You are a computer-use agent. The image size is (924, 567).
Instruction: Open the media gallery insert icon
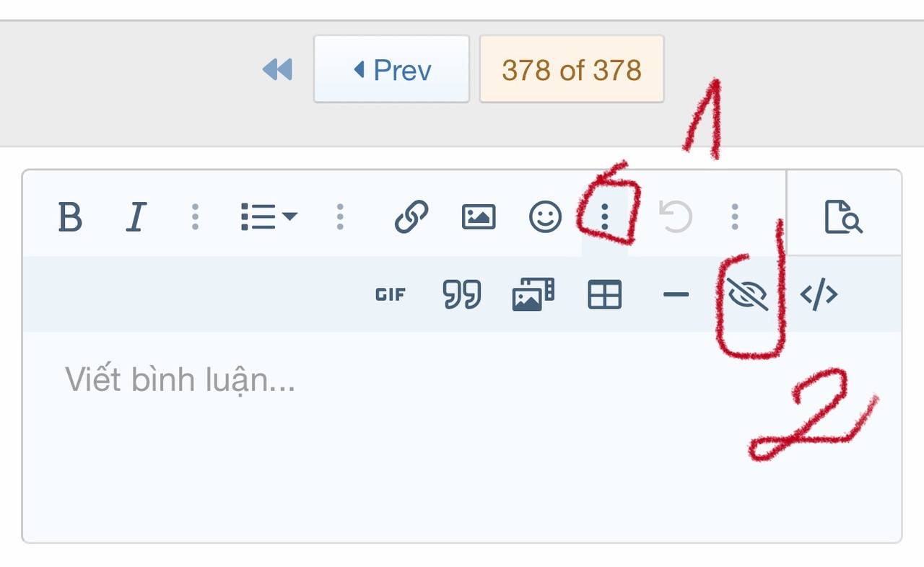coord(533,294)
